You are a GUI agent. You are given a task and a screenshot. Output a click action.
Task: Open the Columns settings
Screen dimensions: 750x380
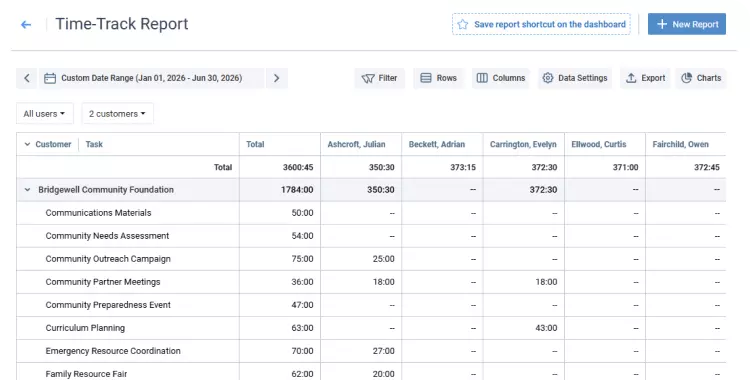pos(501,78)
